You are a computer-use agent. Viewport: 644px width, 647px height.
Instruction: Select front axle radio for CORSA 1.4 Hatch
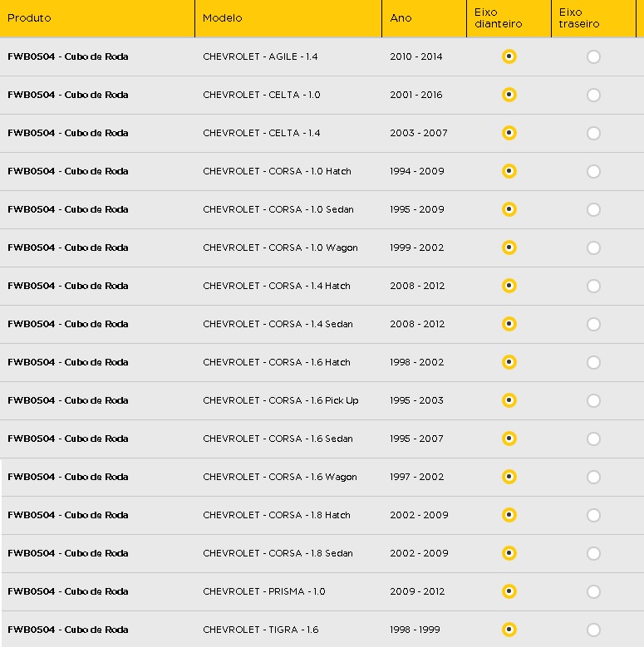509,286
